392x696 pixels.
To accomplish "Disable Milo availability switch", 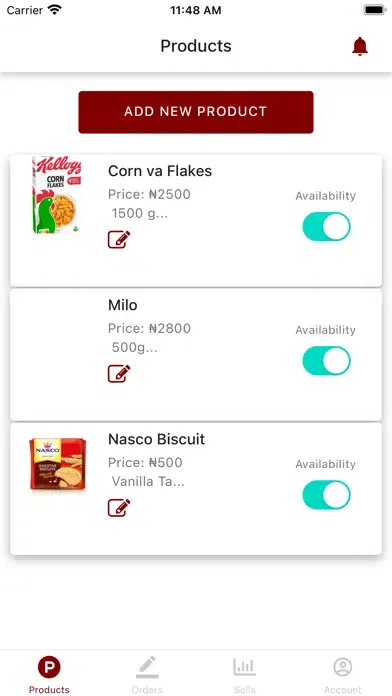I will click(326, 361).
